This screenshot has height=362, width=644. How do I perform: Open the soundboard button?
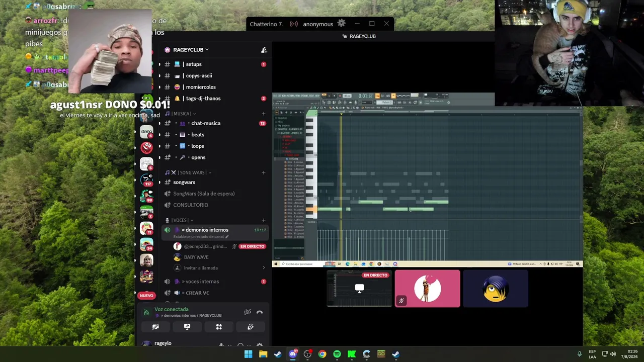point(251,327)
